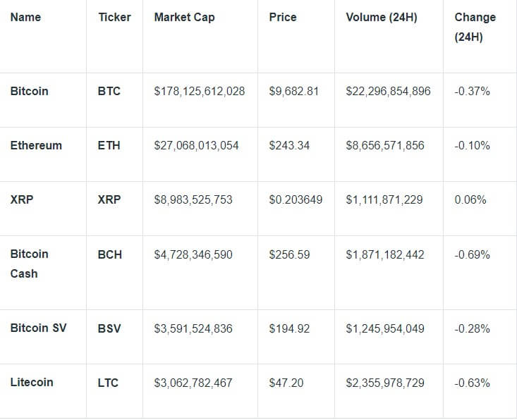Select the Bitcoin name cell
517x420 pixels.
pos(30,91)
